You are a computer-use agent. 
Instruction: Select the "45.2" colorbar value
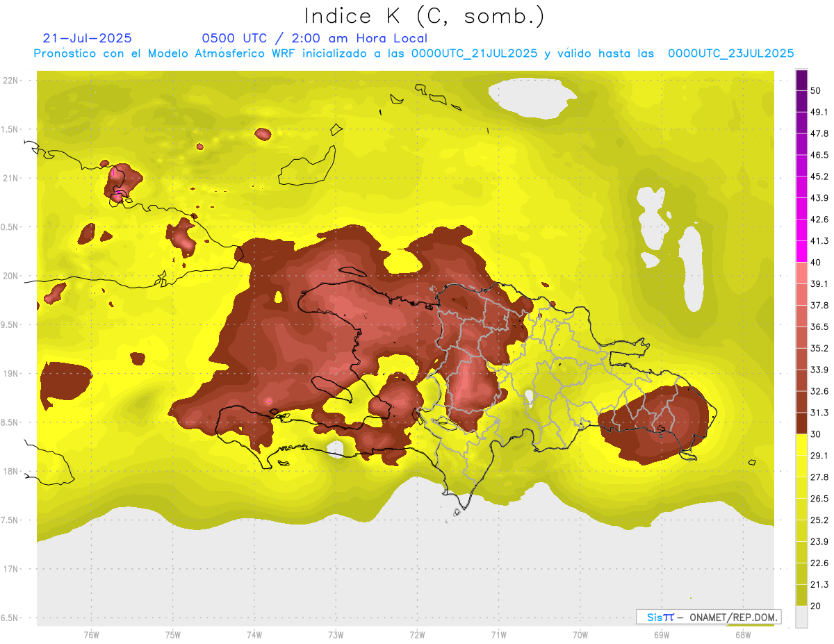tap(819, 176)
